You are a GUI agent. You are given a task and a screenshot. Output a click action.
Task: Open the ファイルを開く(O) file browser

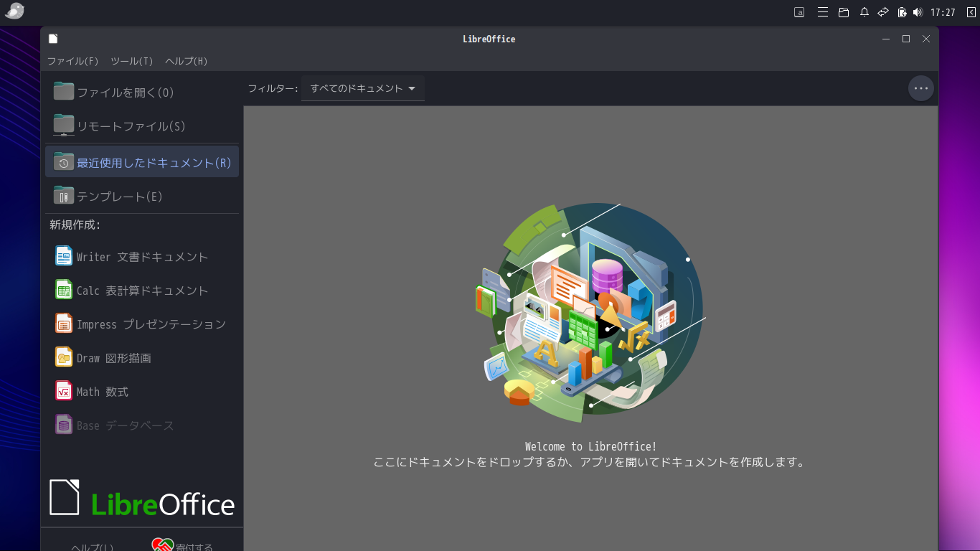coord(142,92)
